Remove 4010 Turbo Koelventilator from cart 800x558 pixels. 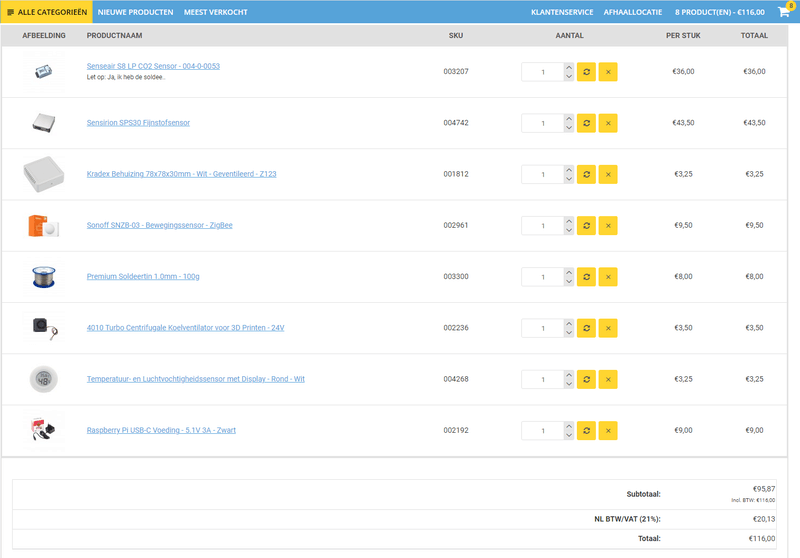(x=608, y=328)
